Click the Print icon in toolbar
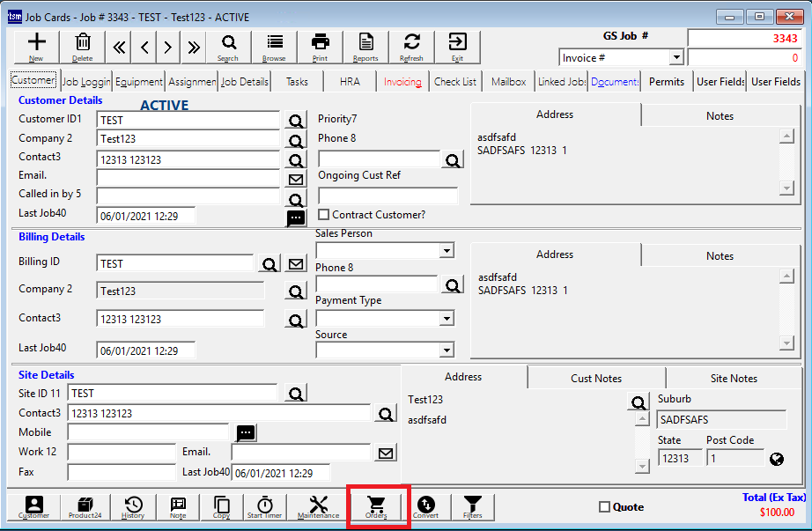The image size is (812, 531). pos(320,46)
